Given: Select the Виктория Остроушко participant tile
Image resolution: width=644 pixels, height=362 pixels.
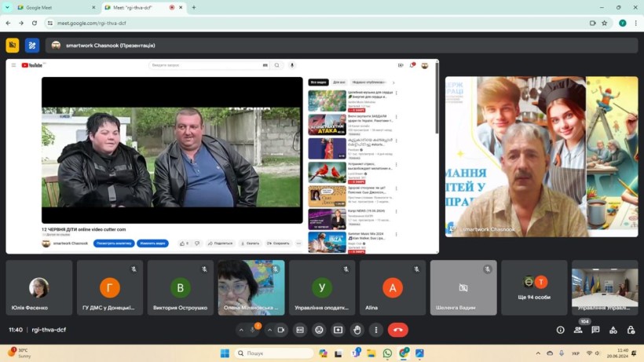Looking at the screenshot, I should pyautogui.click(x=181, y=287).
